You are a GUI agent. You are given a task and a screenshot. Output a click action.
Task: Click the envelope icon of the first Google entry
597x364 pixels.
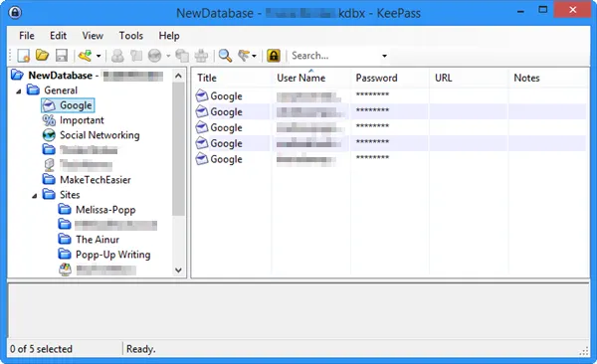point(201,95)
